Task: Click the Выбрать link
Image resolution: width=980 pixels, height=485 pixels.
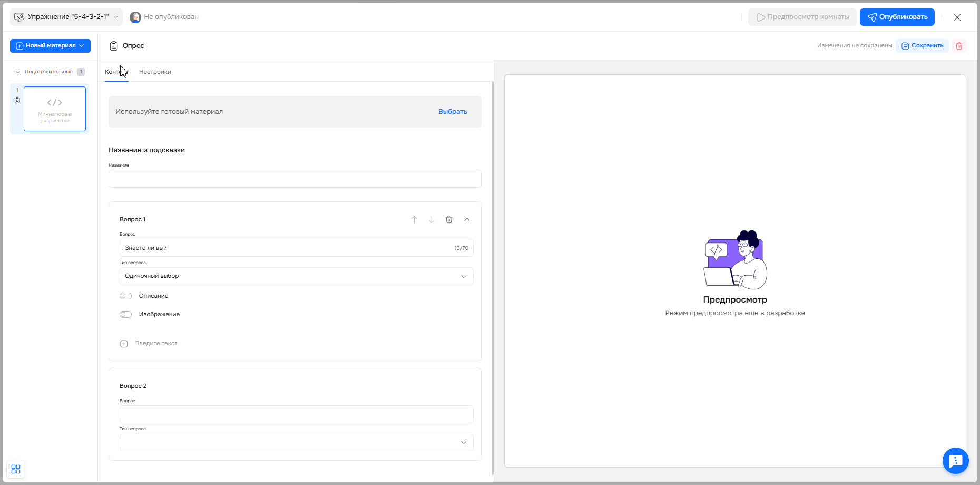Action: coord(453,112)
